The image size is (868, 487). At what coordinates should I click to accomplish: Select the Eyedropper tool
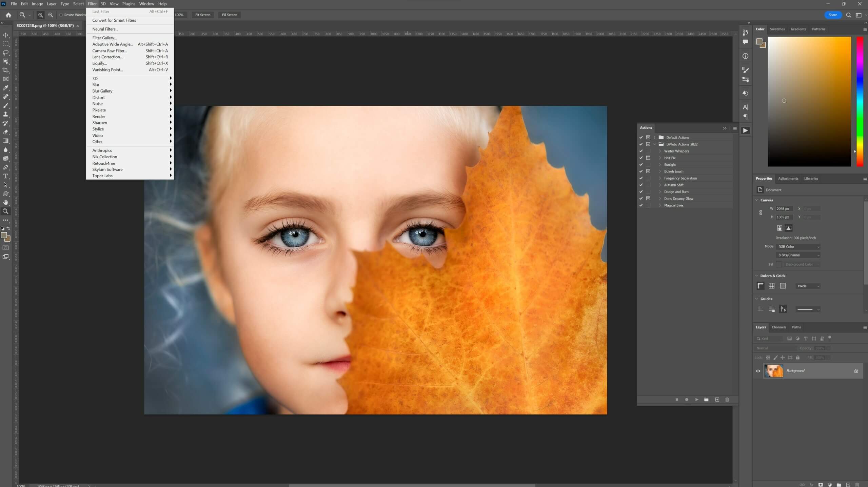point(6,88)
